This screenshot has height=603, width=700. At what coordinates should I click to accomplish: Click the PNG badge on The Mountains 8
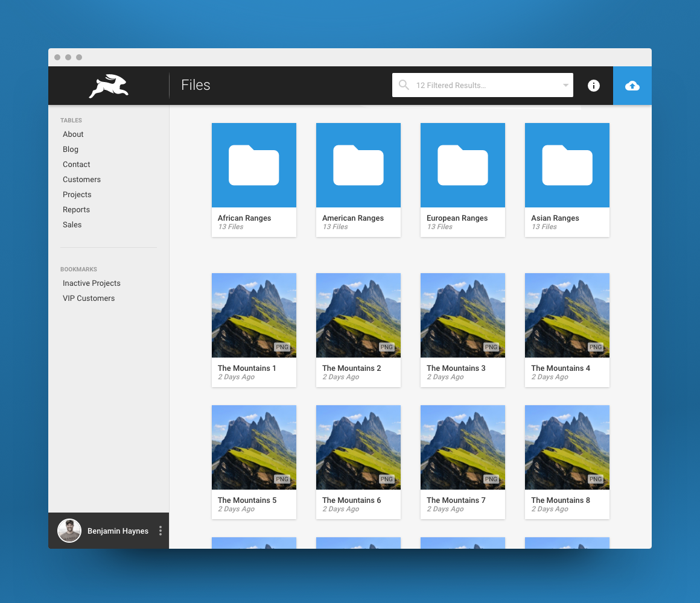tap(596, 479)
